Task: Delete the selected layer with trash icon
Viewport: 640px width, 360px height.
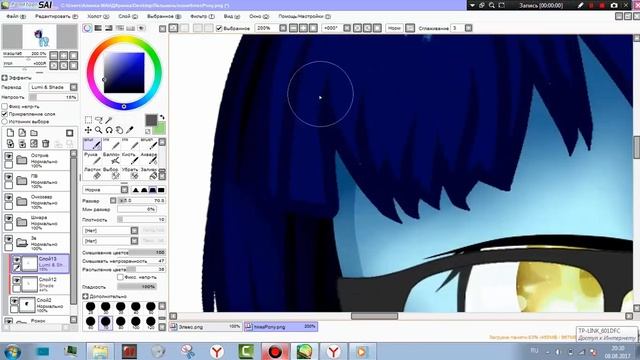Action: click(x=46, y=143)
